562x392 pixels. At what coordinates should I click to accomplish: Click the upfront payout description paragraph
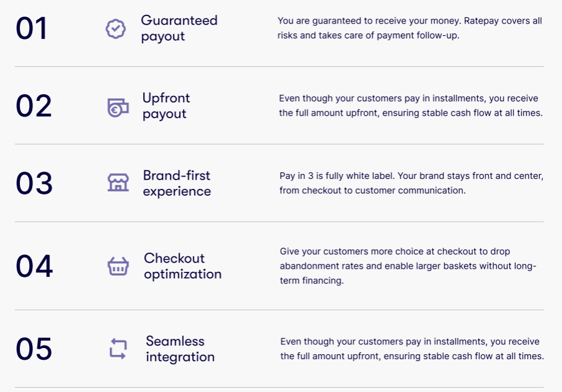[411, 106]
